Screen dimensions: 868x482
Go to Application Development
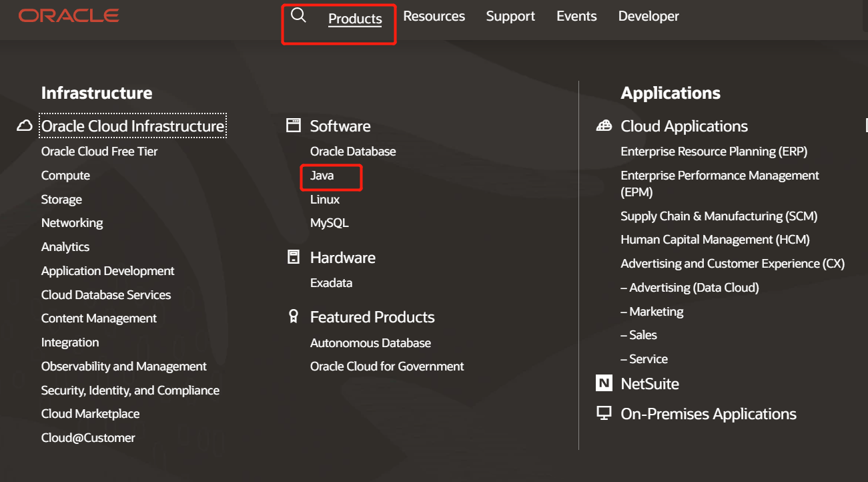107,271
